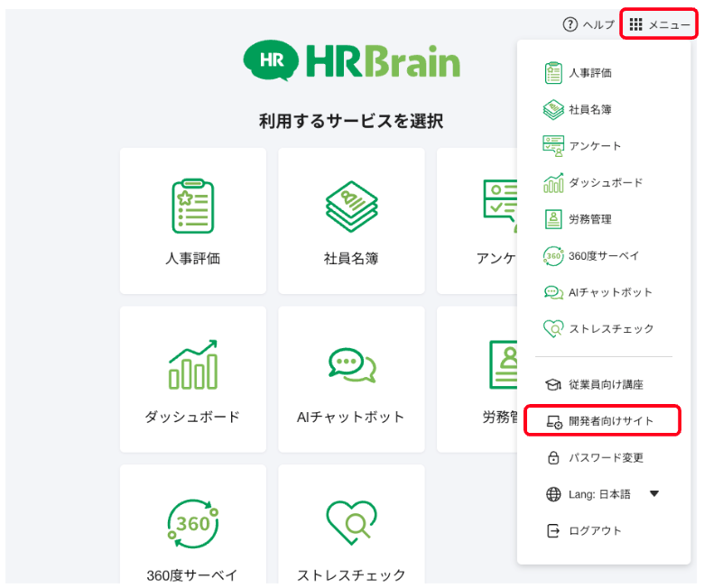Screen dimensions: 704x588
Task: Go to 従業員向け講座 menu link
Action: 606,385
